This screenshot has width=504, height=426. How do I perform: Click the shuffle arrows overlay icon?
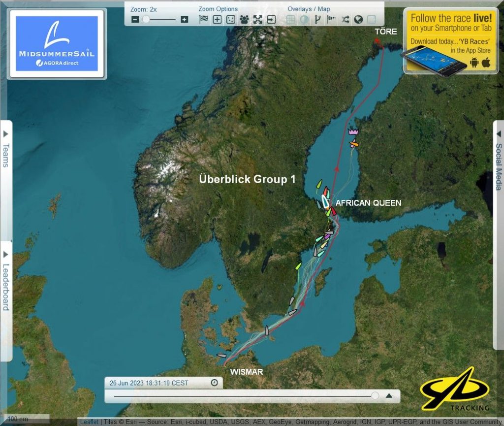[345, 20]
